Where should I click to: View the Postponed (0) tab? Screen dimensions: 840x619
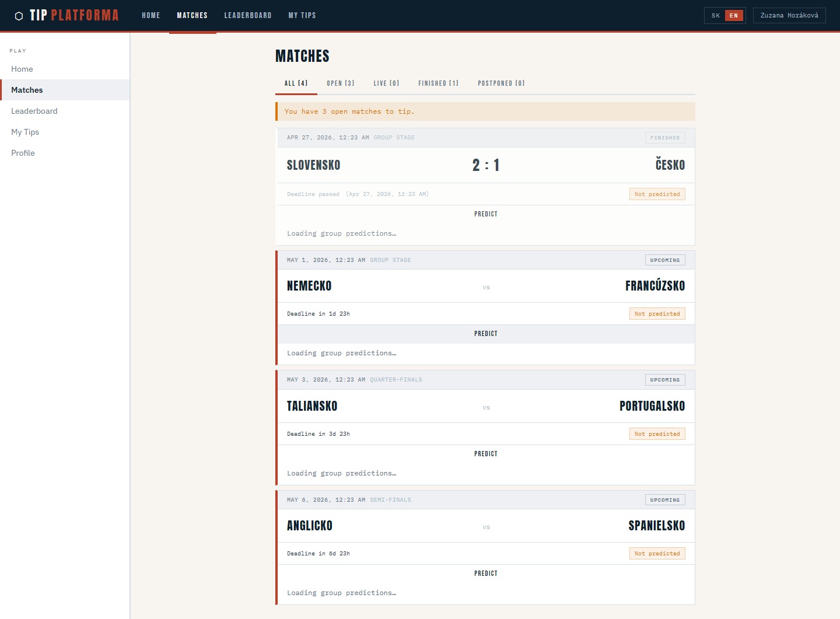coord(501,83)
